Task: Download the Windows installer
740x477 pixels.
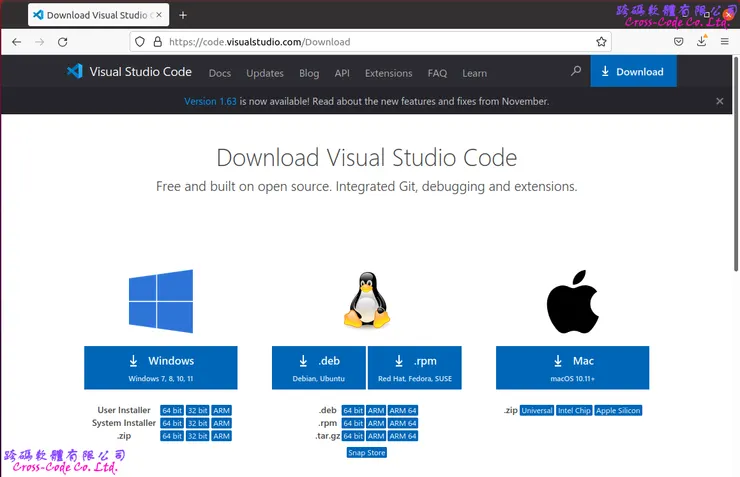Action: point(161,367)
